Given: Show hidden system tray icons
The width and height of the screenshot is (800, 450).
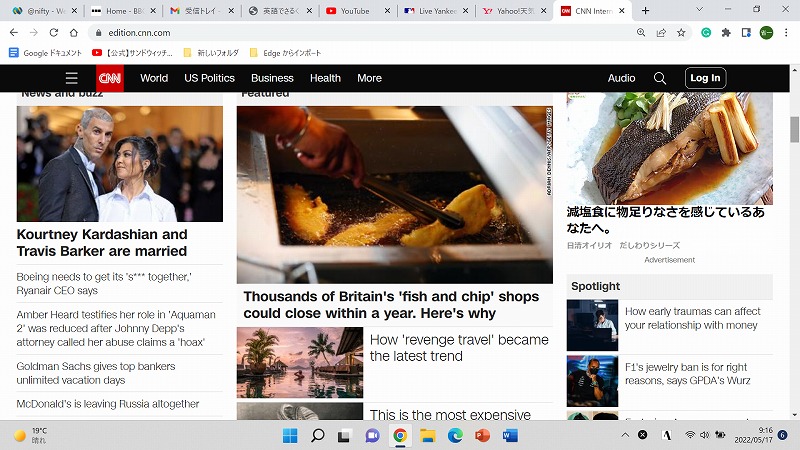Looking at the screenshot, I should click(x=625, y=436).
